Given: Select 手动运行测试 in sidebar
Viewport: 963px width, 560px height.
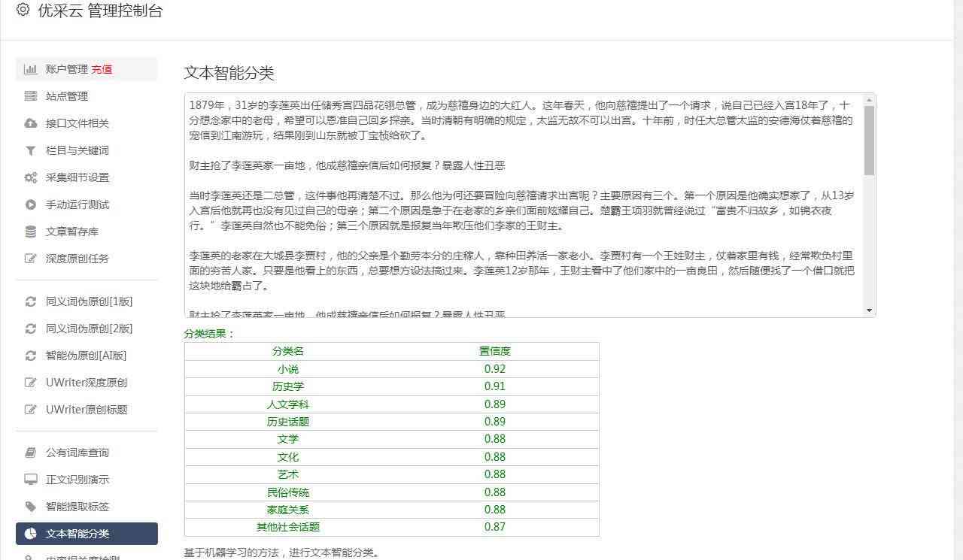Looking at the screenshot, I should (x=87, y=204).
